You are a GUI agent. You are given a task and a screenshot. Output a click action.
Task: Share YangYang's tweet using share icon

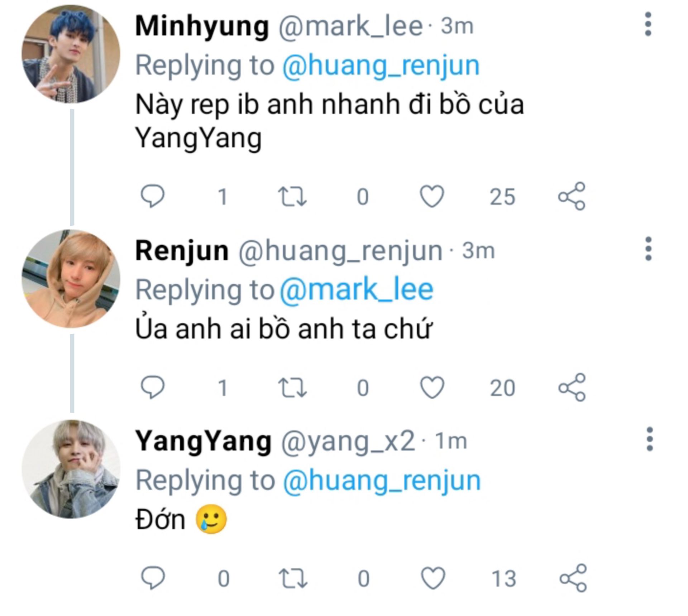click(x=573, y=578)
